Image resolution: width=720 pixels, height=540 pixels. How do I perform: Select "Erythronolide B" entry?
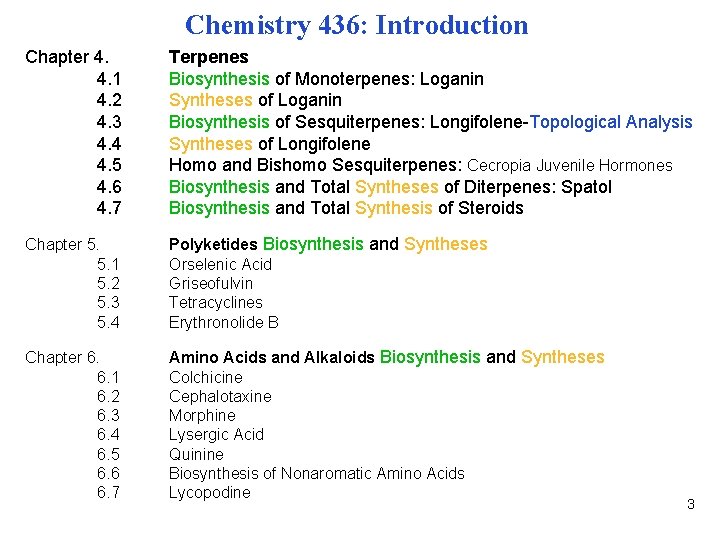click(x=224, y=322)
